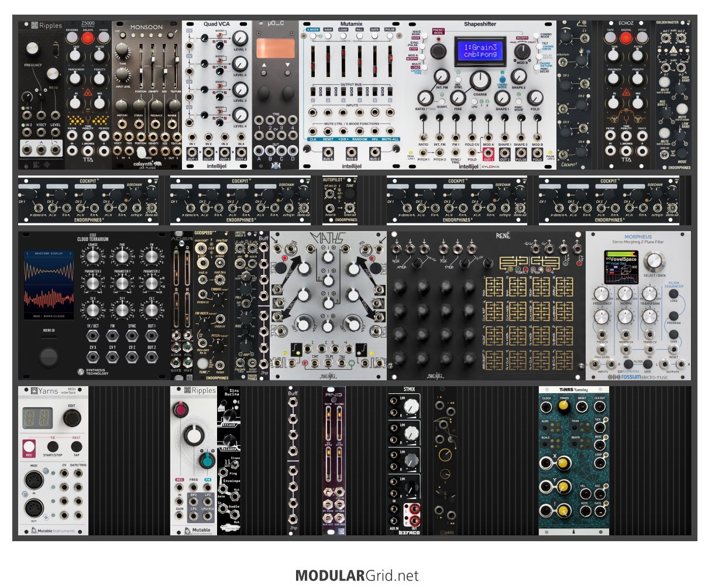Click the Yarns START/STOP button
Viewport: 715px width, 588px height.
53,446
